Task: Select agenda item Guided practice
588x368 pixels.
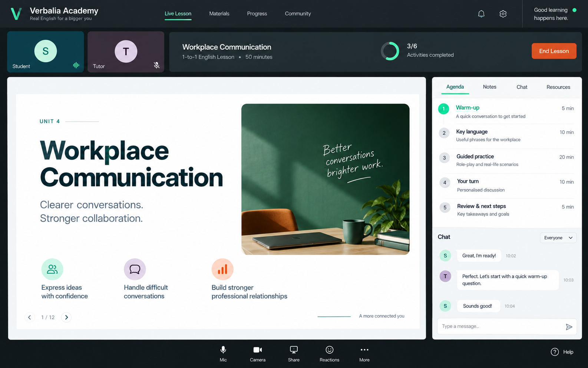Action: (x=506, y=161)
